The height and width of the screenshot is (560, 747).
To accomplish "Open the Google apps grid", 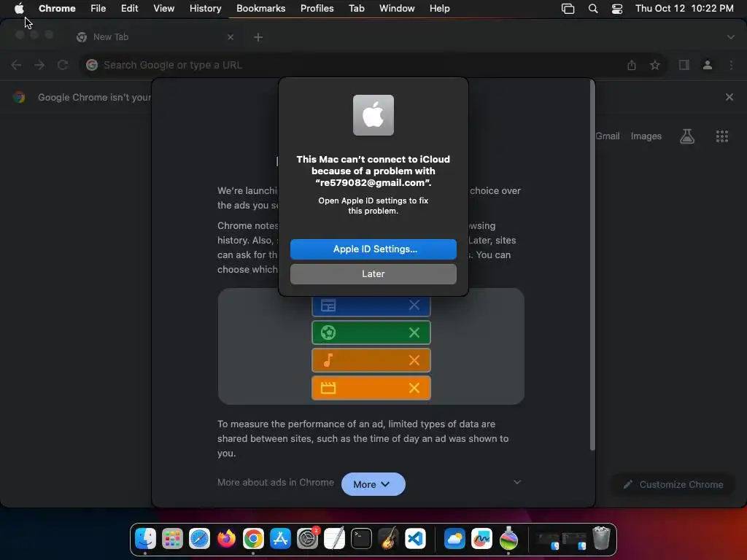I will point(722,136).
